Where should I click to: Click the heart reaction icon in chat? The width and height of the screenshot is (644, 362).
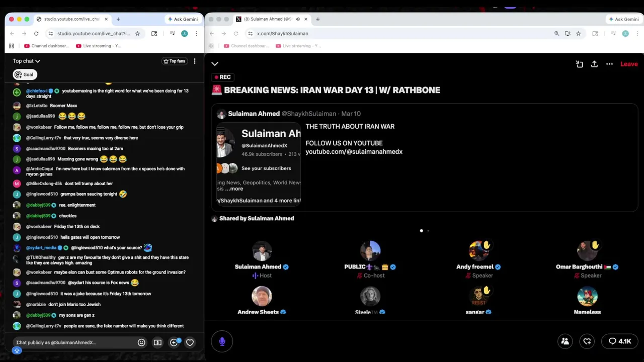190,342
